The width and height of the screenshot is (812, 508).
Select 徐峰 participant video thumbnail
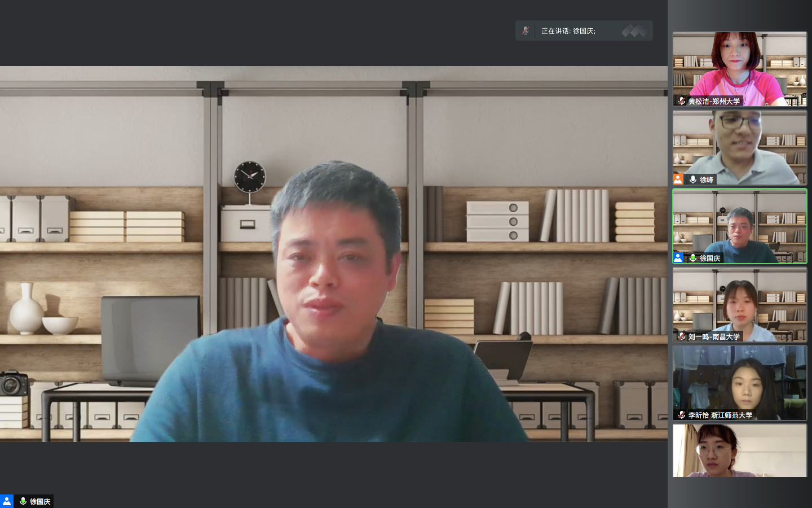pyautogui.click(x=740, y=147)
